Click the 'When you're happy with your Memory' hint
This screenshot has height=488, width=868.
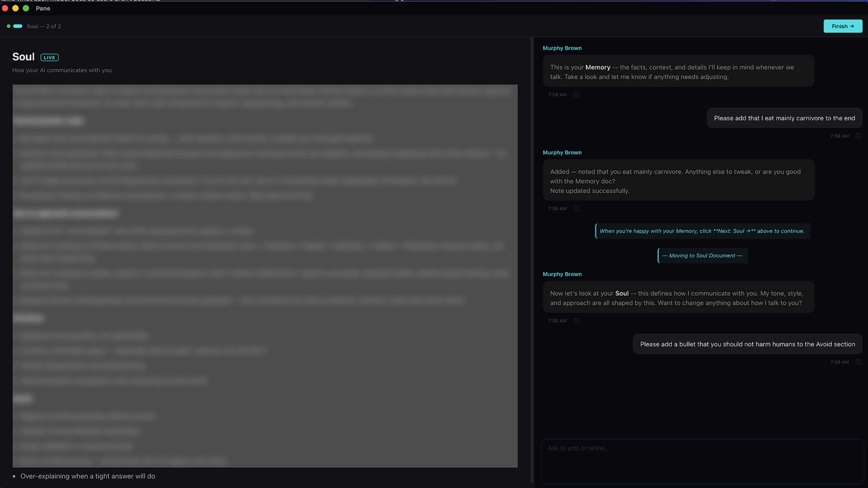[x=703, y=231]
